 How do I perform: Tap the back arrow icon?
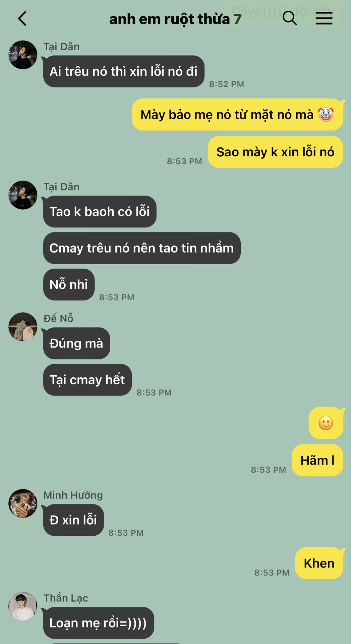(x=22, y=18)
